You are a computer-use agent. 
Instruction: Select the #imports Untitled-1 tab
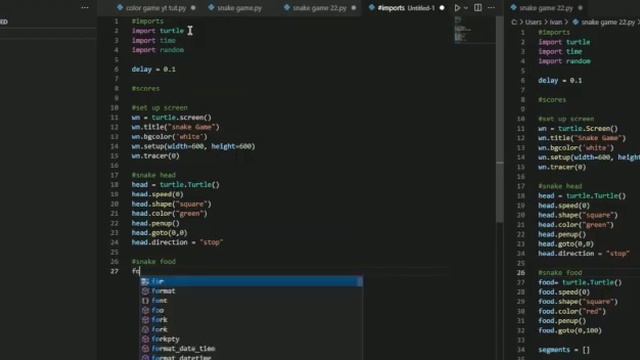406,8
